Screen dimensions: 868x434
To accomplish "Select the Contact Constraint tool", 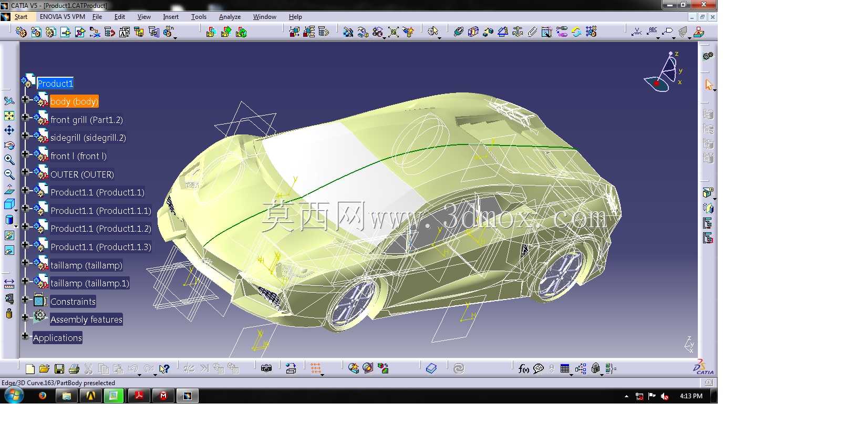I will (473, 32).
